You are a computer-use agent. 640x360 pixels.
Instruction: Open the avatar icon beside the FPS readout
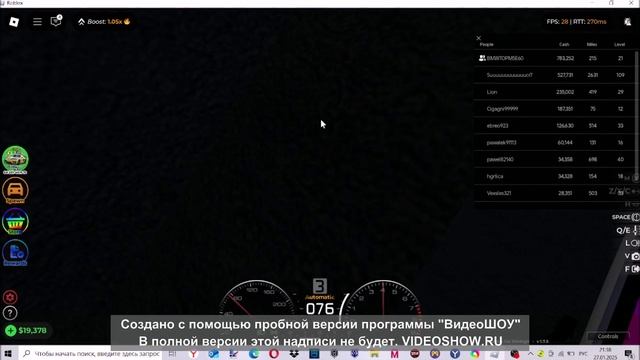pyautogui.click(x=627, y=22)
